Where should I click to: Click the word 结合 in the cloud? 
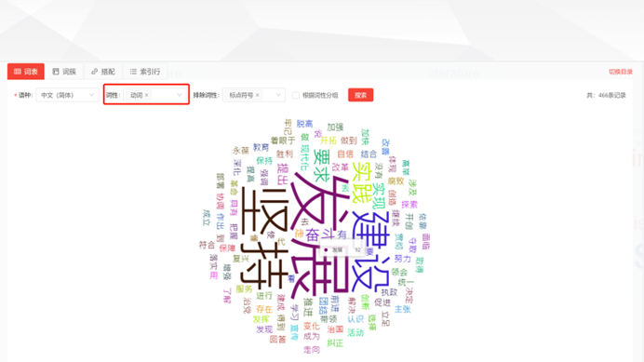[x=369, y=154]
